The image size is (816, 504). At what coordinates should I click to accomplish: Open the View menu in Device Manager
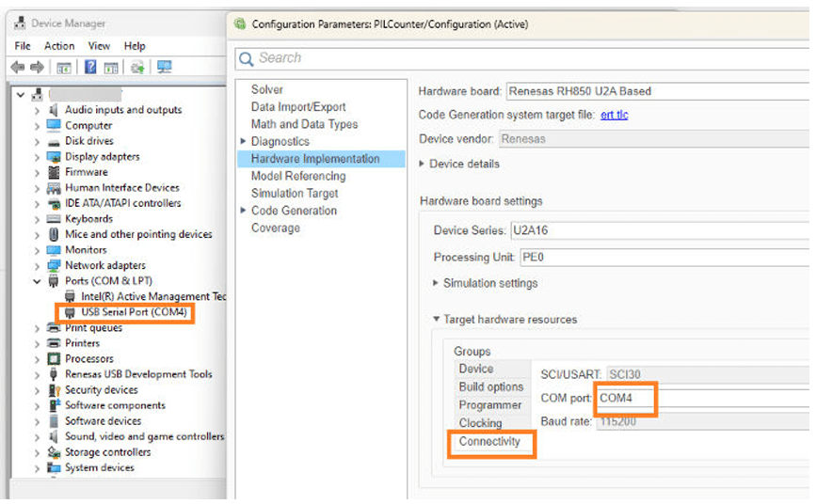tap(99, 46)
